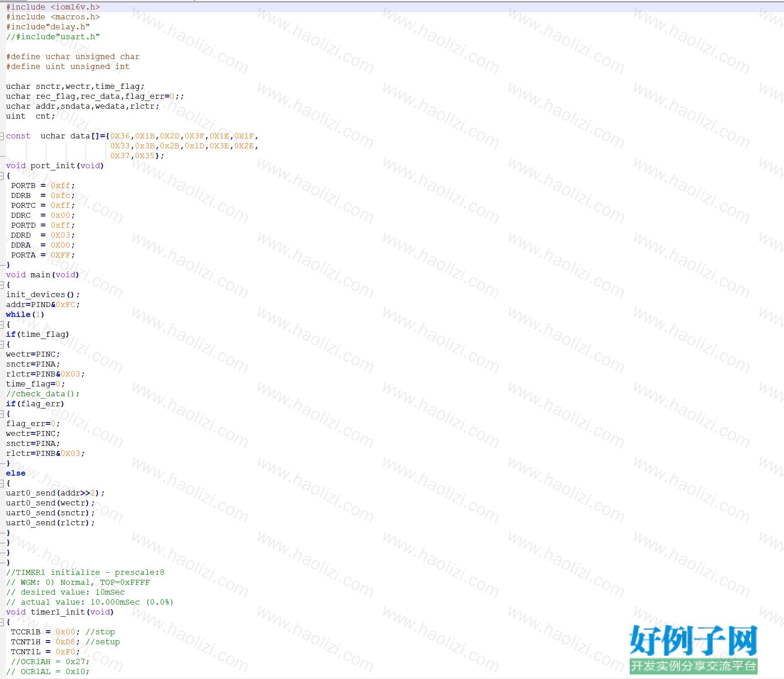The image size is (784, 679).
Task: Click the 'uint cnt;' declaration
Action: tap(31, 116)
